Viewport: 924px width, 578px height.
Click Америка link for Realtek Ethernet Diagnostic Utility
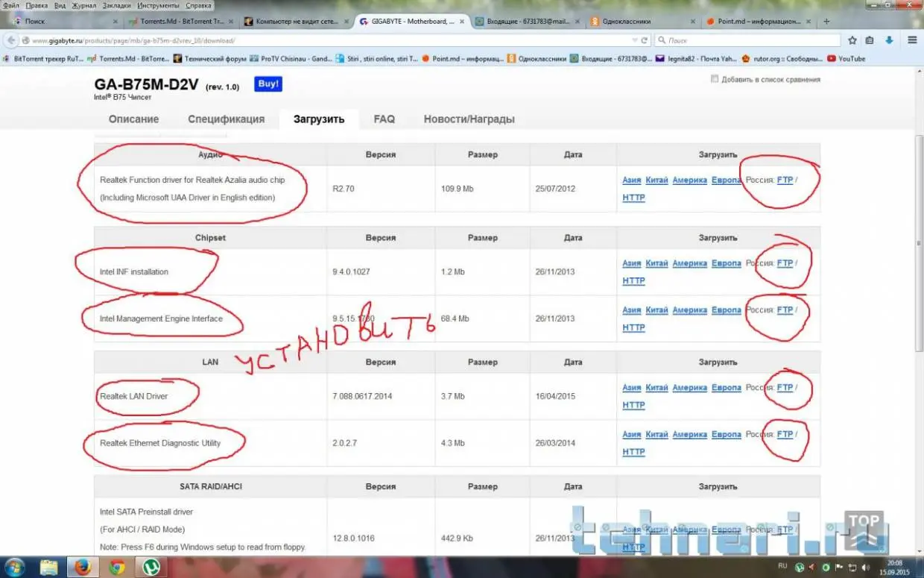pos(689,434)
